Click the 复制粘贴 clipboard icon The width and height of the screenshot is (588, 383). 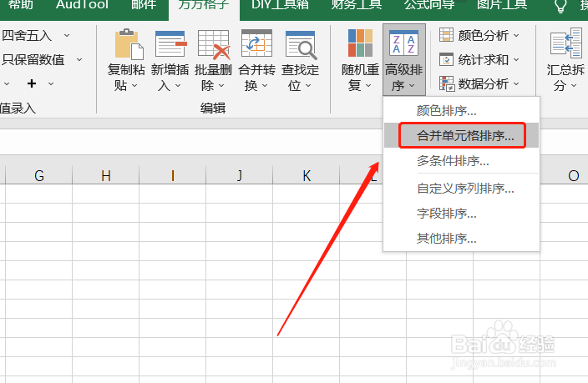point(129,44)
